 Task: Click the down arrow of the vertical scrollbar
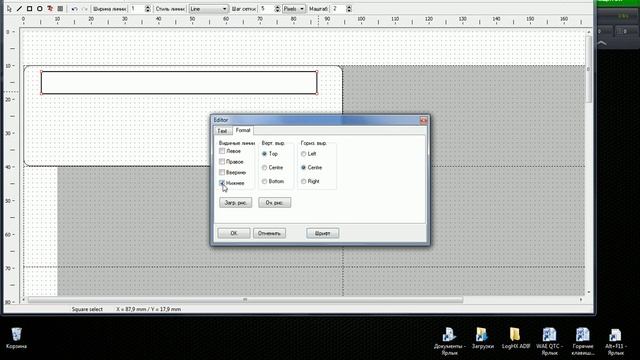pos(589,292)
